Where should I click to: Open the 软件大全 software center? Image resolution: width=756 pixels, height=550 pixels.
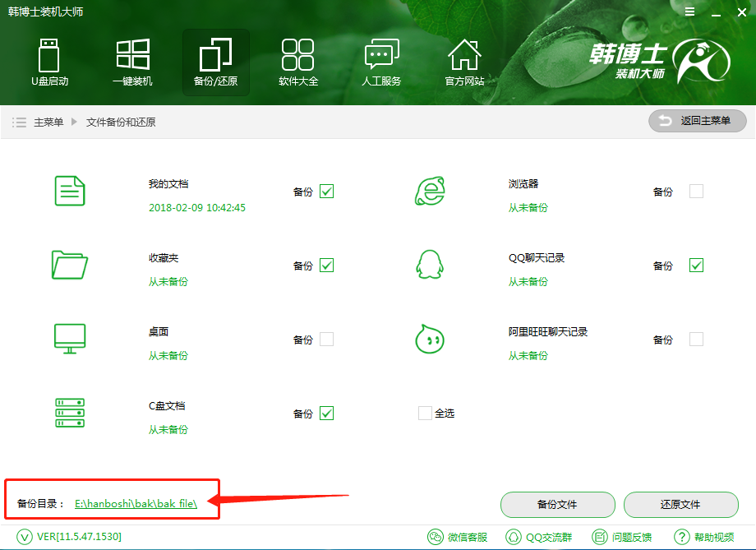(298, 62)
